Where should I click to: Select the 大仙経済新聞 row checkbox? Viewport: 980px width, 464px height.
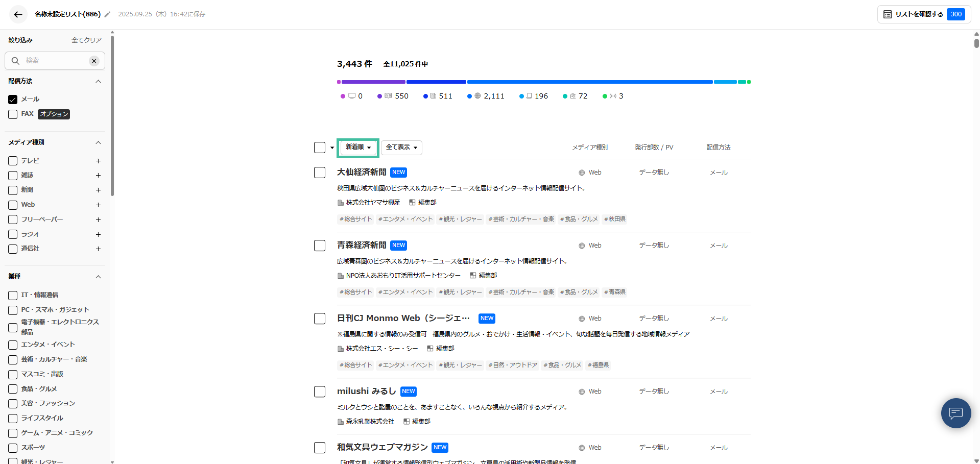click(x=320, y=172)
